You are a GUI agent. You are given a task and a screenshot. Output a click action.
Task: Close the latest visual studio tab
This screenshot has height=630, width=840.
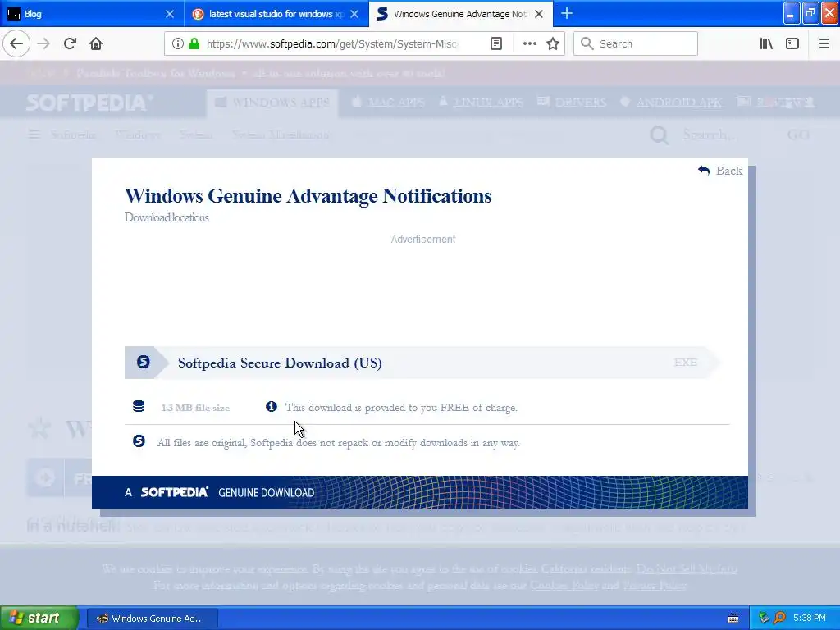[354, 14]
